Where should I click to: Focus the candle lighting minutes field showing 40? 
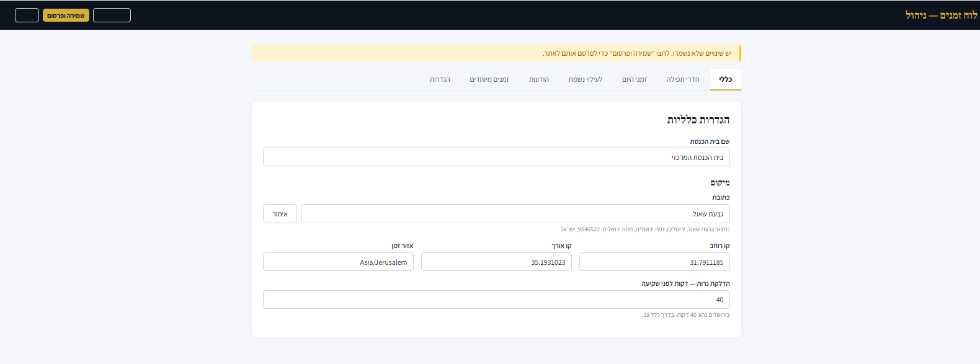(496, 300)
